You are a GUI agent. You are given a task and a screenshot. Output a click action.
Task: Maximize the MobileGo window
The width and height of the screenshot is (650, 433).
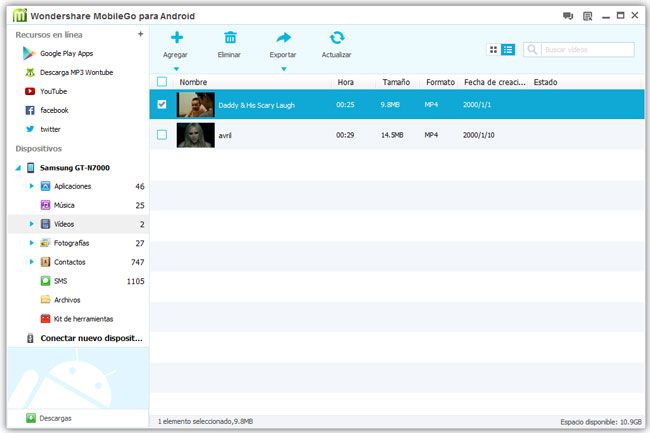point(621,16)
